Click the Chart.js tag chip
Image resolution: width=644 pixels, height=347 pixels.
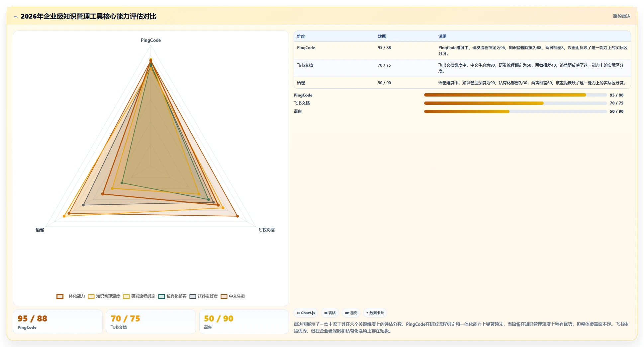click(306, 313)
